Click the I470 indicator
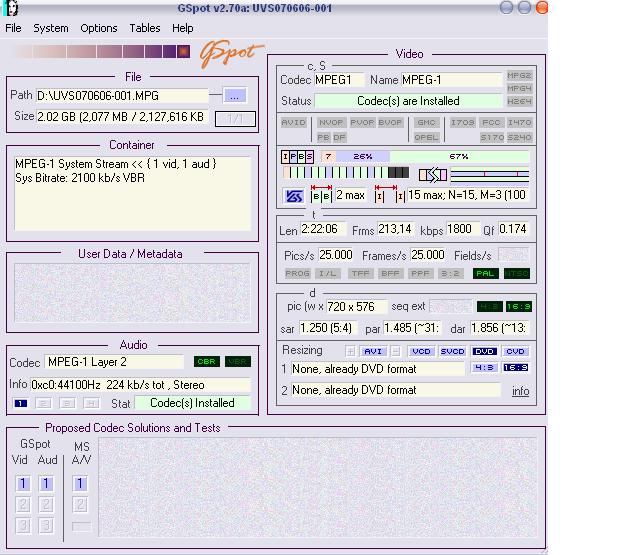 click(520, 122)
